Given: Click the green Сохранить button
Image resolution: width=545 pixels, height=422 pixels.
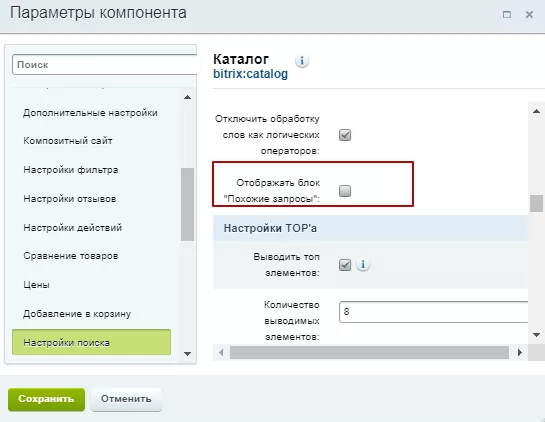Looking at the screenshot, I should (46, 399).
